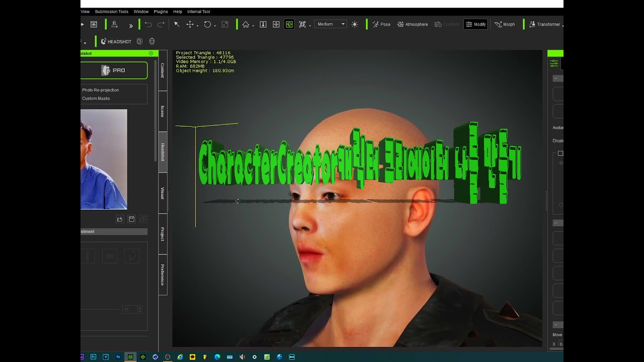Open Microsoft Edge from the taskbar
Image resolution: width=644 pixels, height=362 pixels.
[217, 357]
